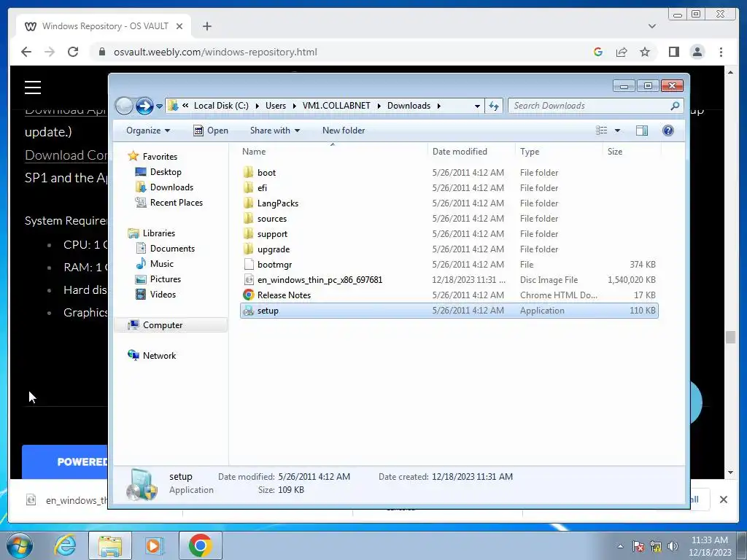This screenshot has width=747, height=560.
Task: Select the Windows Repository browser tab
Action: 104,26
